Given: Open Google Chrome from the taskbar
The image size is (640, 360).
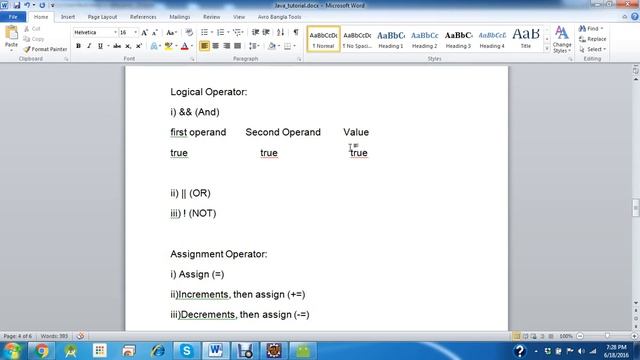Looking at the screenshot, I should point(42,351).
